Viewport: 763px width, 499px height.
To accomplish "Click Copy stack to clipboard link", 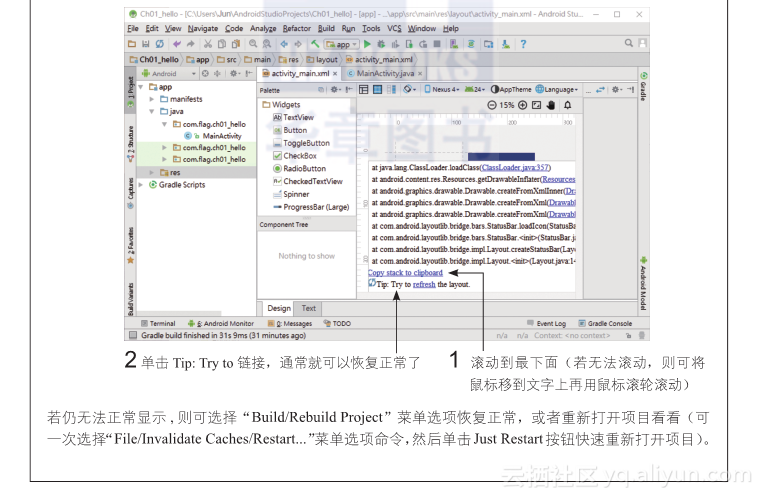I will click(405, 273).
